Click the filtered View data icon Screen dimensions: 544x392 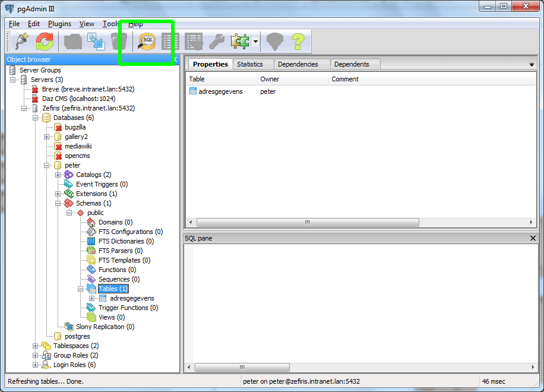point(194,42)
